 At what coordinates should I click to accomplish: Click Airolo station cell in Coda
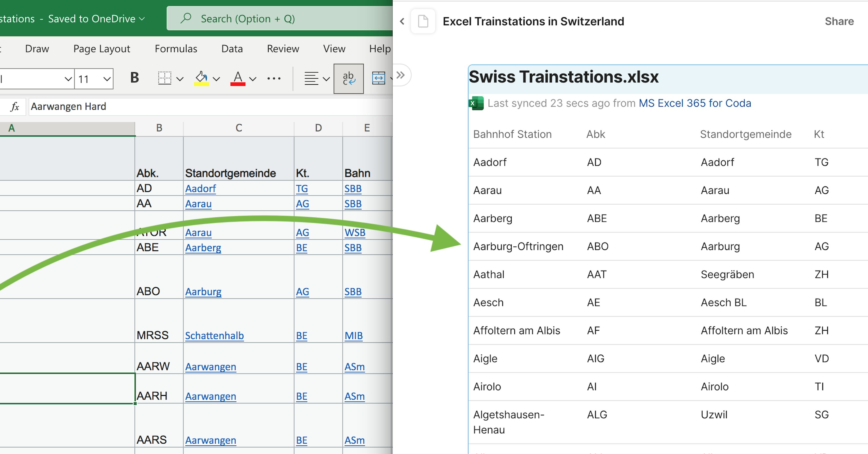[487, 387]
